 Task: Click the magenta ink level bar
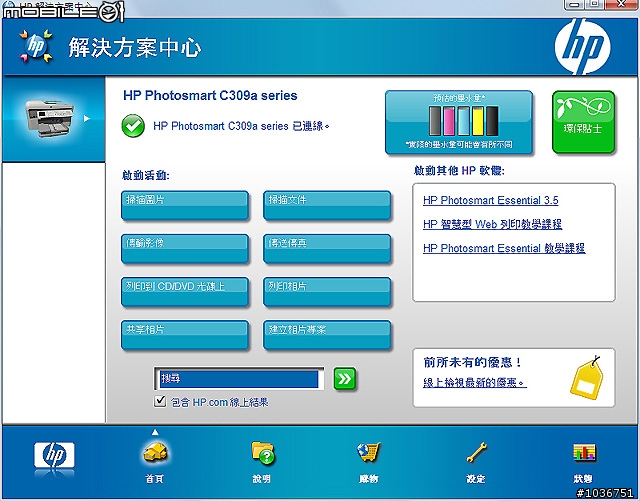pyautogui.click(x=449, y=120)
